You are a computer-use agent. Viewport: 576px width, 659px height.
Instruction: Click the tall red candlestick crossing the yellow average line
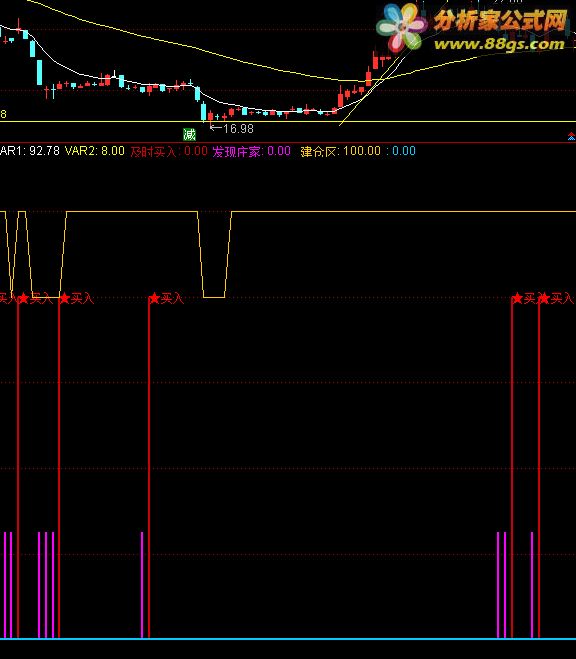coord(368,76)
